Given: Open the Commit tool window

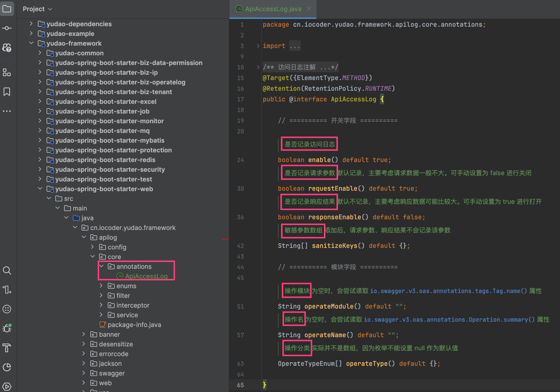Looking at the screenshot, I should click(7, 28).
